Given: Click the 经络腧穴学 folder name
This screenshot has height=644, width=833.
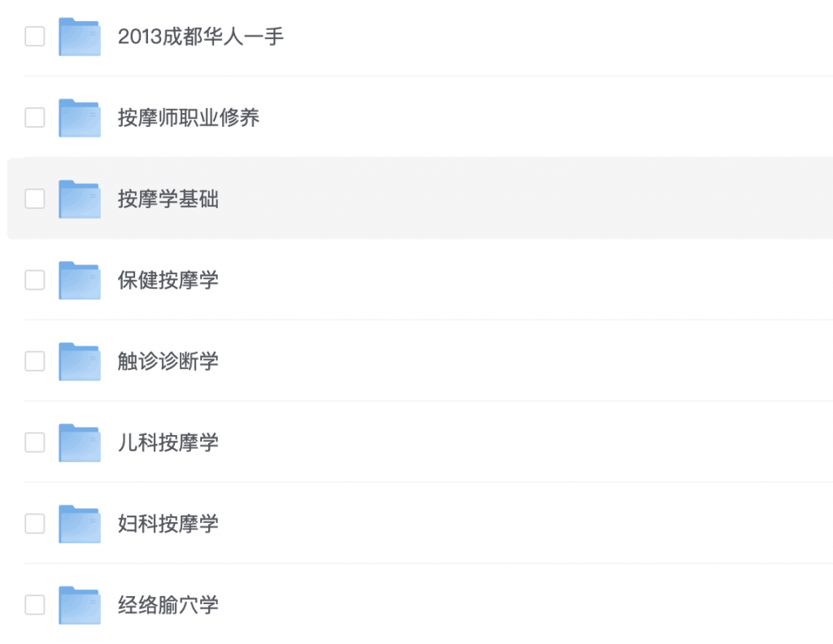Looking at the screenshot, I should click(x=168, y=605).
